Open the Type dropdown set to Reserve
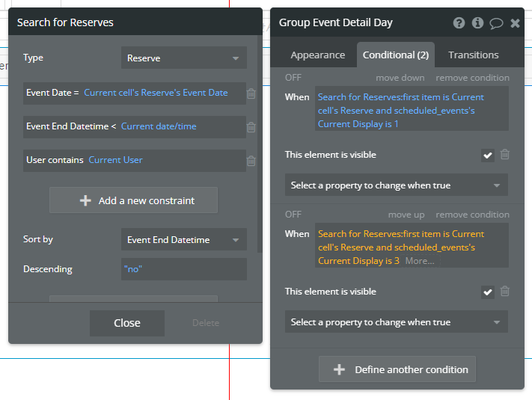This screenshot has width=532, height=400. [x=183, y=58]
